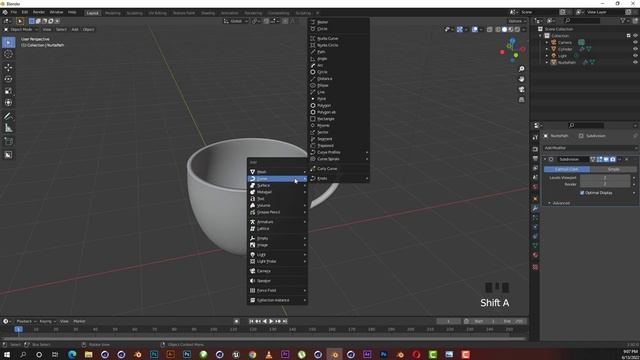Image resolution: width=640 pixels, height=360 pixels.
Task: Expand the Advanced section of Subdivision
Action: (559, 203)
